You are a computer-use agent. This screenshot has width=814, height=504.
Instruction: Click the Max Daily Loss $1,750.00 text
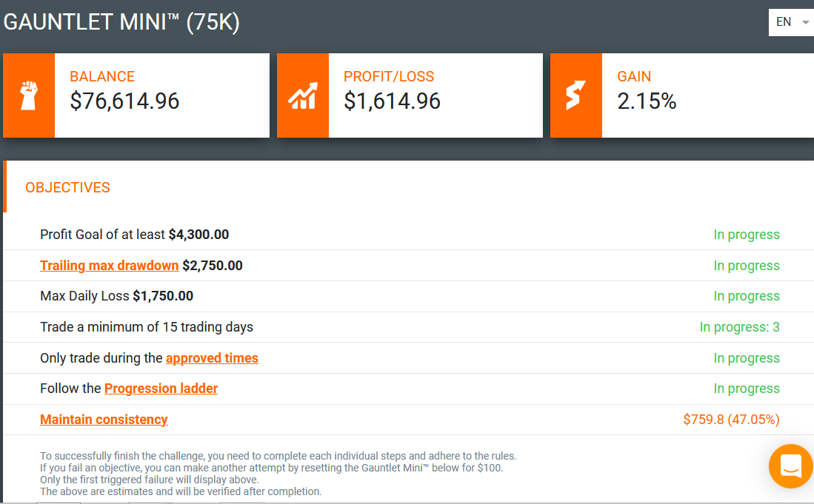pos(117,296)
